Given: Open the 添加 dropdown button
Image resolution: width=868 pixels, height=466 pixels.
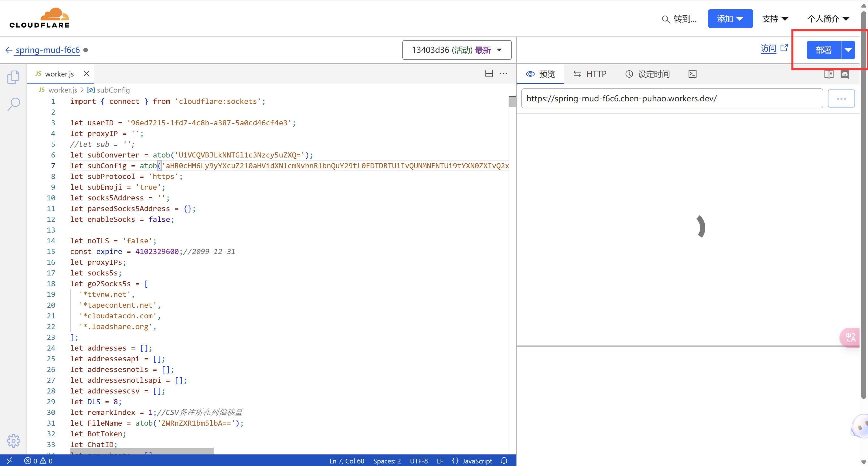Looking at the screenshot, I should click(730, 19).
